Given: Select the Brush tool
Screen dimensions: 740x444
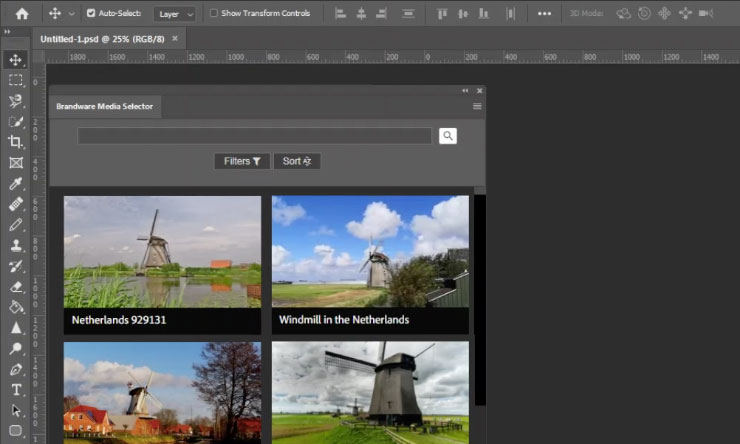Looking at the screenshot, I should [16, 225].
